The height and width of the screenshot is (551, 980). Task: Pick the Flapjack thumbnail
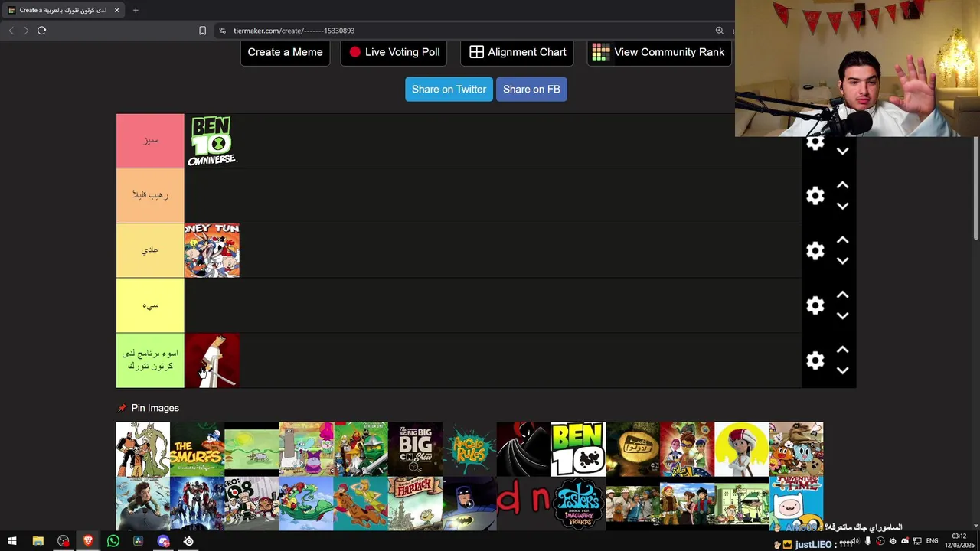(415, 504)
